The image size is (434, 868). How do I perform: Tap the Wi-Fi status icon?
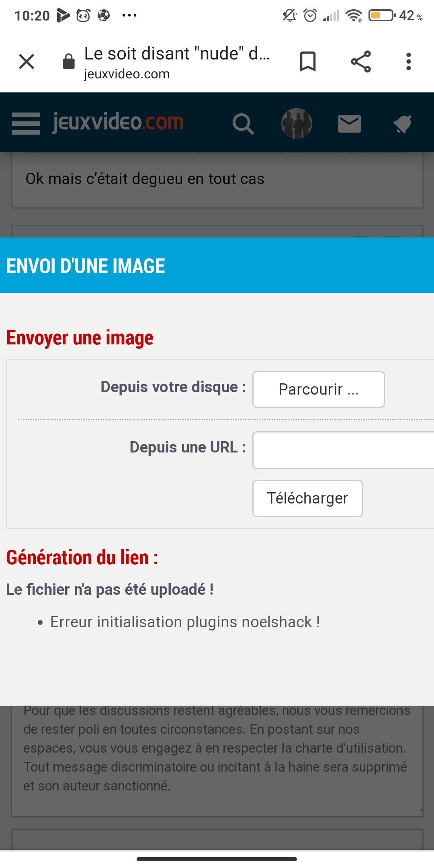(x=354, y=16)
